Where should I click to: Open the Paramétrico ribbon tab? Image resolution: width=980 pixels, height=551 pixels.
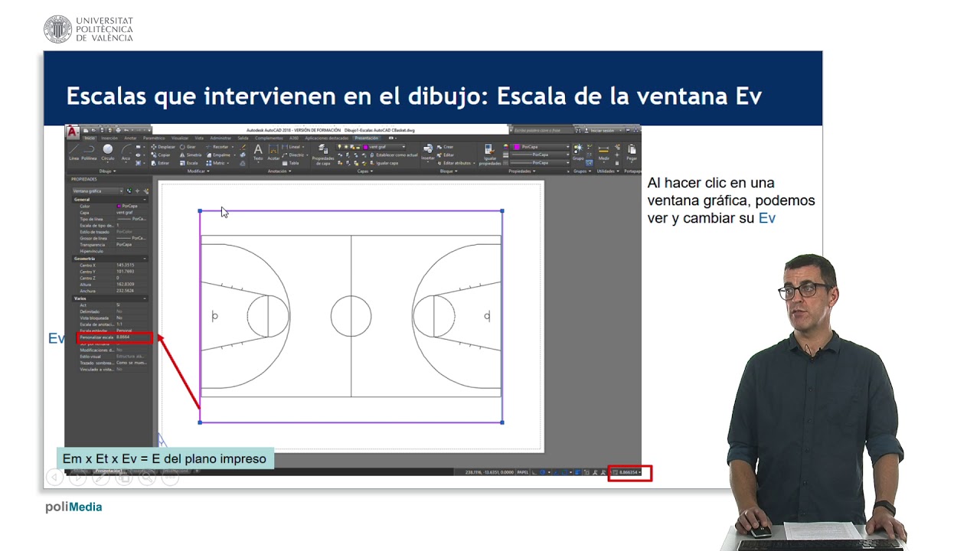click(x=154, y=139)
